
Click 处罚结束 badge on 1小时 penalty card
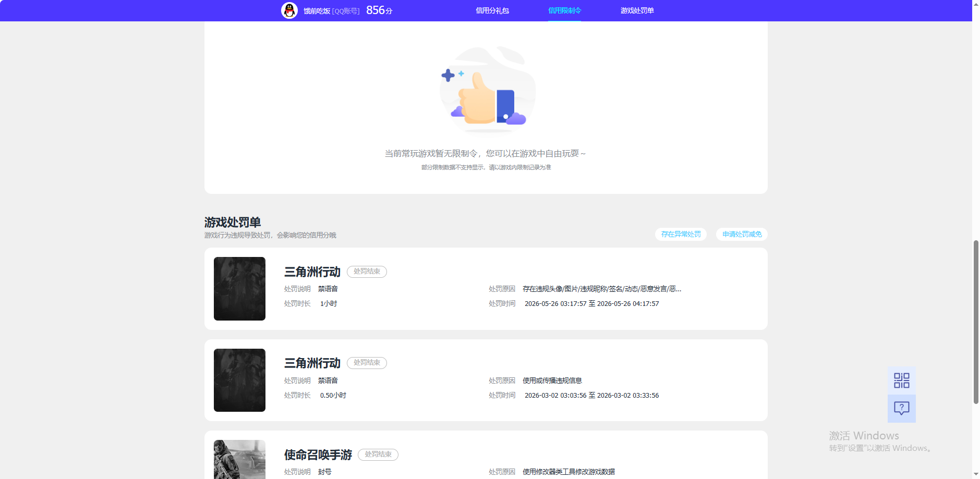pos(367,272)
